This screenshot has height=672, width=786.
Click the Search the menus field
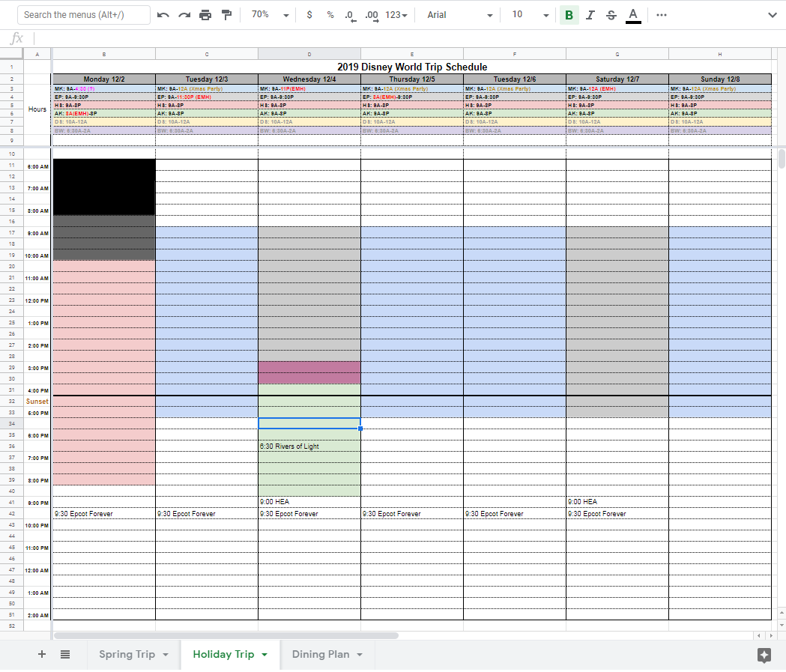[x=84, y=15]
